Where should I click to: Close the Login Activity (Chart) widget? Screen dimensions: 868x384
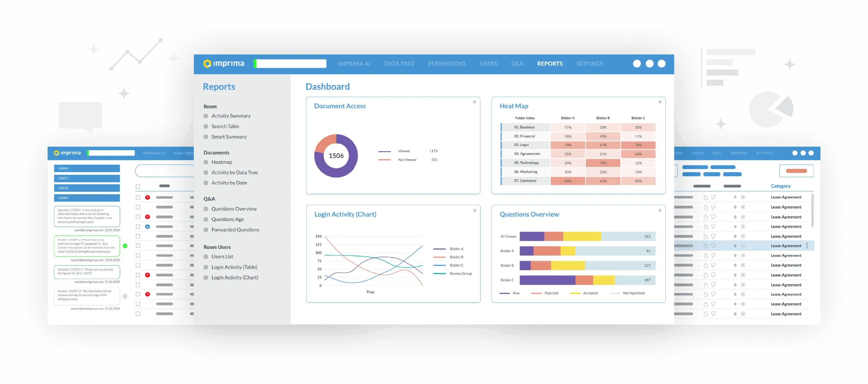pos(475,211)
